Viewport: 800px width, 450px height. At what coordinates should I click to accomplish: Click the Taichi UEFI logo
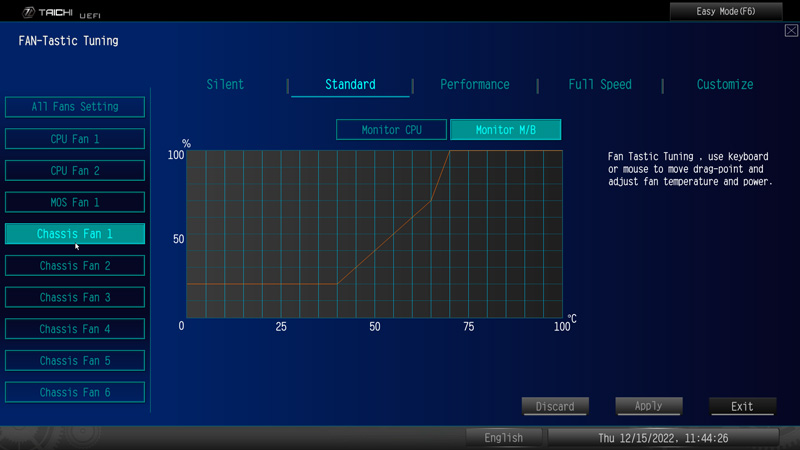click(x=61, y=13)
